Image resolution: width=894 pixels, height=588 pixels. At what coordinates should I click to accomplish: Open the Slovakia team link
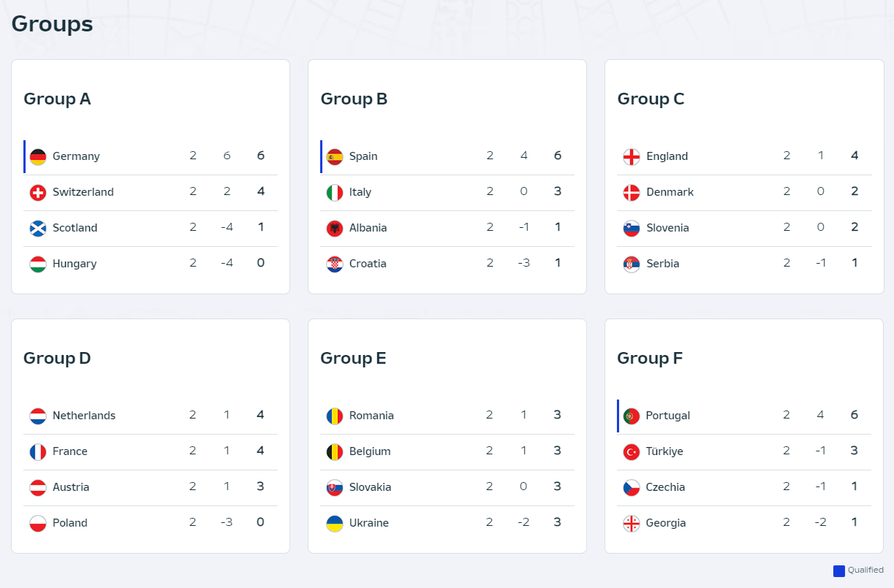coord(370,487)
